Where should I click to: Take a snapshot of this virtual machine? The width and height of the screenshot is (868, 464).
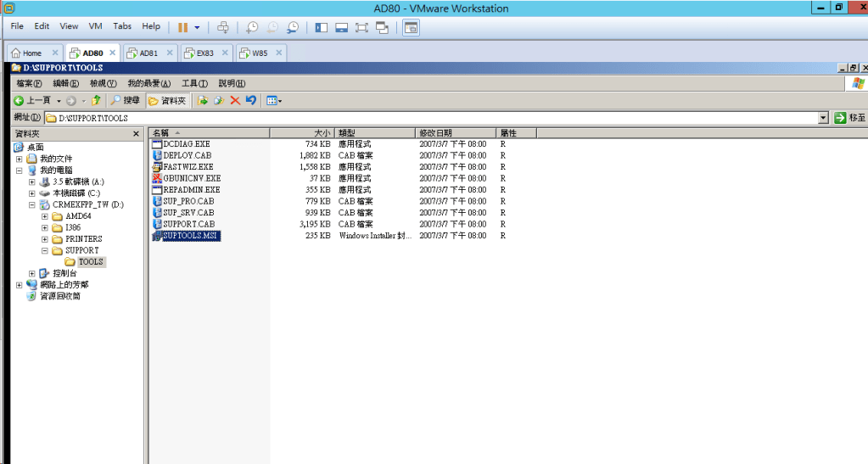[252, 27]
